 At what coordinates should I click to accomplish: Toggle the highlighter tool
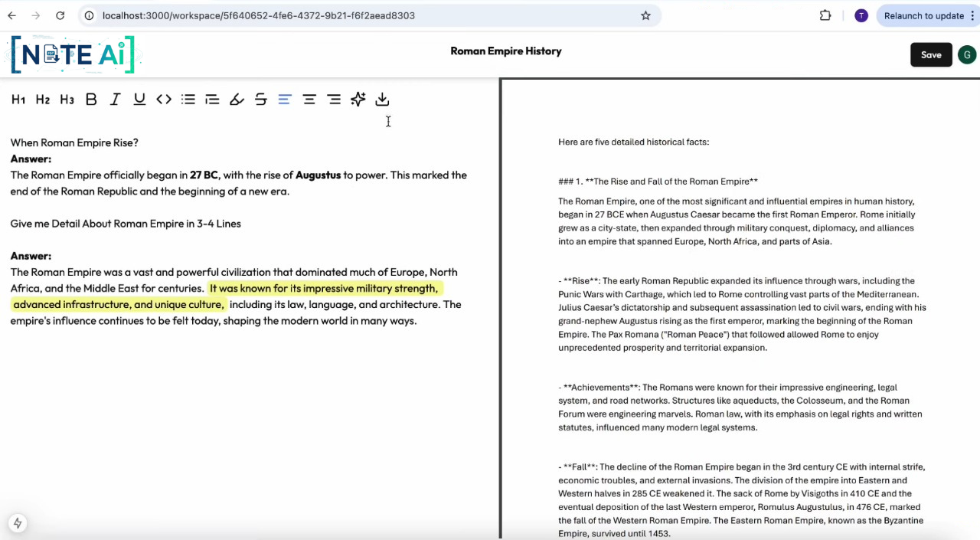tap(237, 100)
